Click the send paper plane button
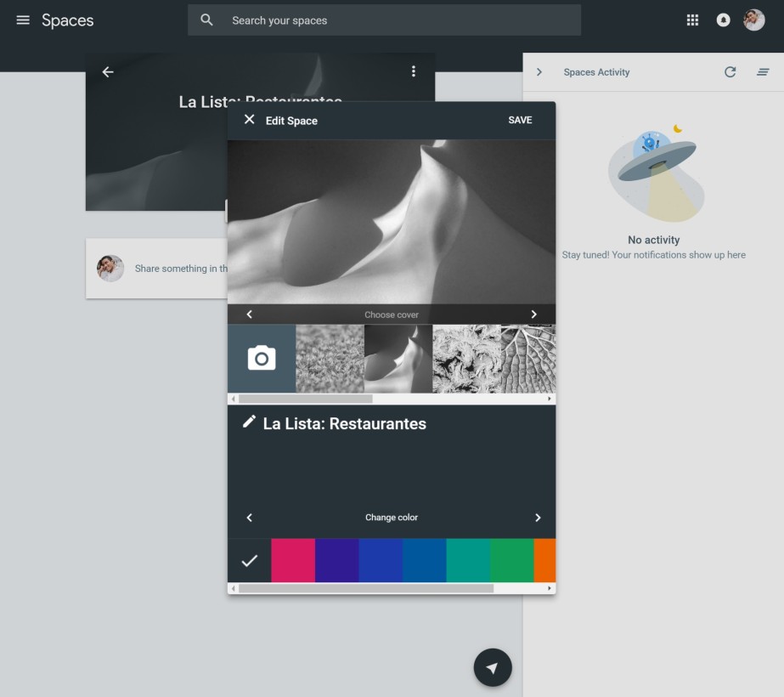 pos(493,667)
